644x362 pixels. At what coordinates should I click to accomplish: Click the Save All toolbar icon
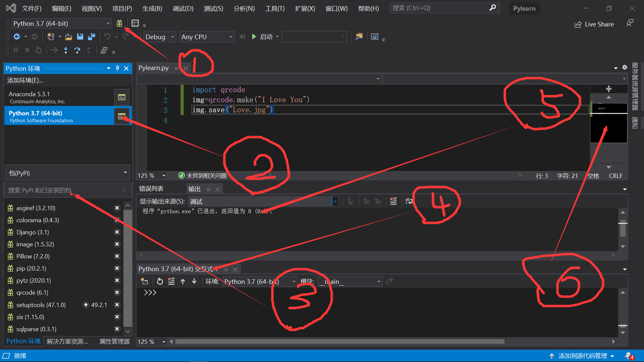coord(91,37)
